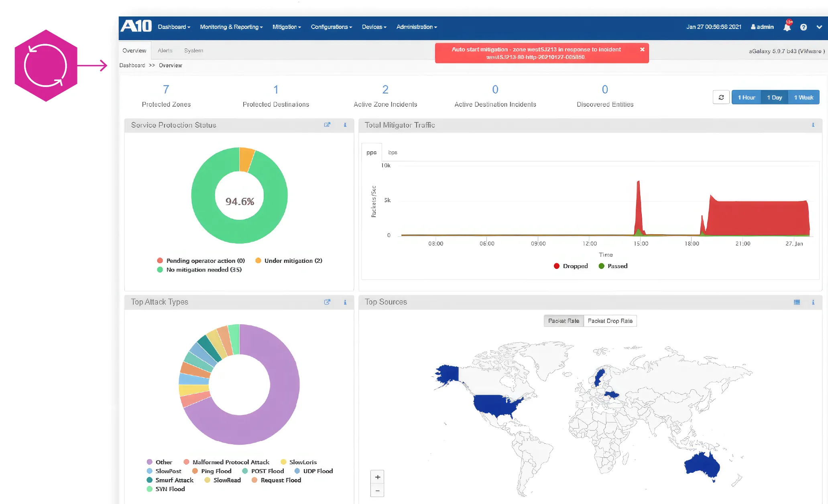828x504 pixels.
Task: Refresh the dashboard statistics
Action: click(721, 97)
